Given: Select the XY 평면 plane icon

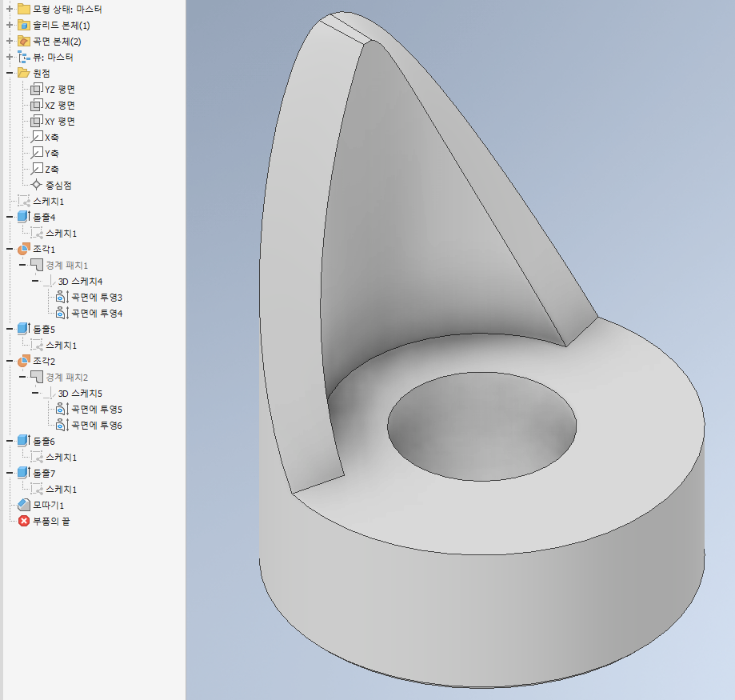Looking at the screenshot, I should click(x=37, y=121).
